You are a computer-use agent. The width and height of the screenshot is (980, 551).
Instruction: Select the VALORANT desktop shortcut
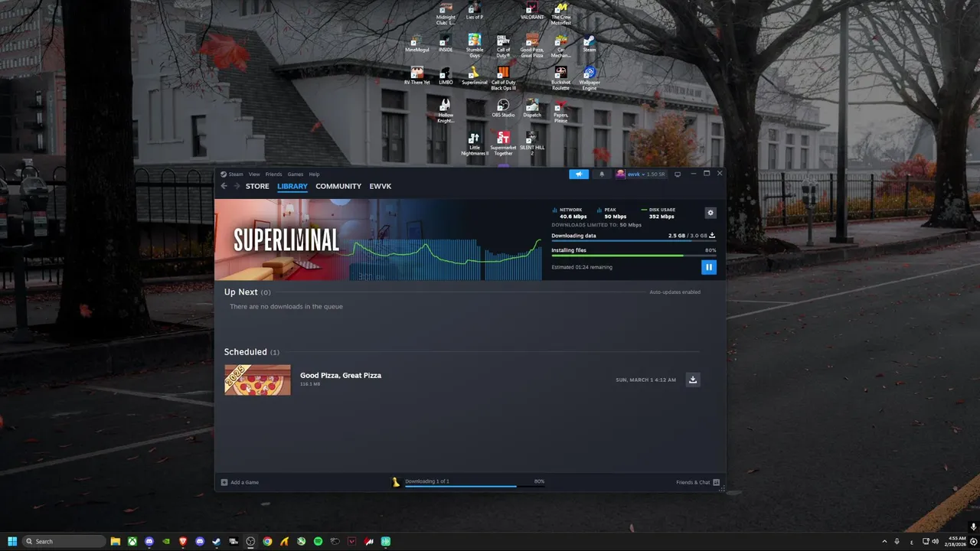click(531, 10)
